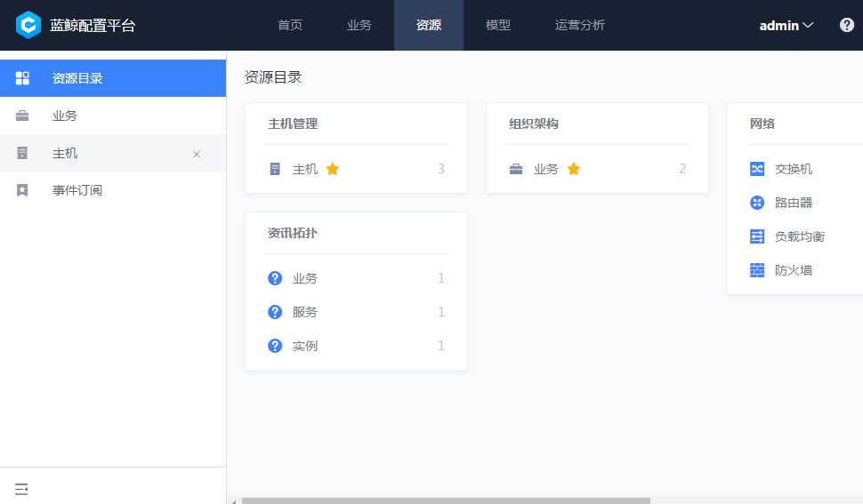Click the 蓝鲸配置平台 title text

[93, 25]
